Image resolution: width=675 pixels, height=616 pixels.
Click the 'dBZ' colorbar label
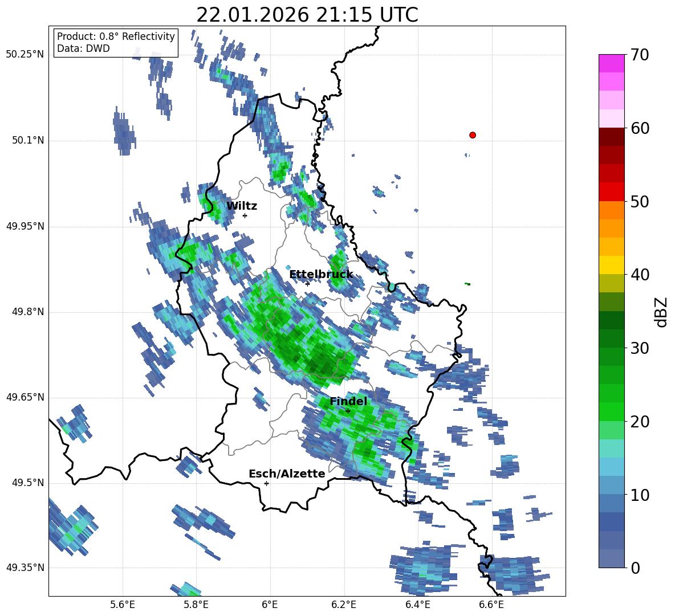pos(662,312)
